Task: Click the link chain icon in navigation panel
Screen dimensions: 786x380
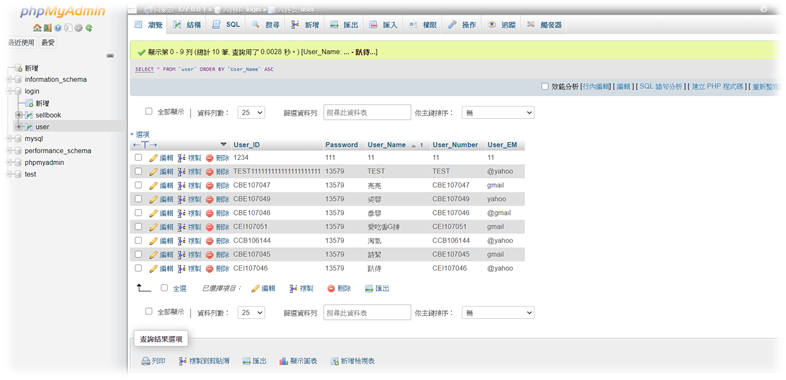Action: [x=110, y=56]
